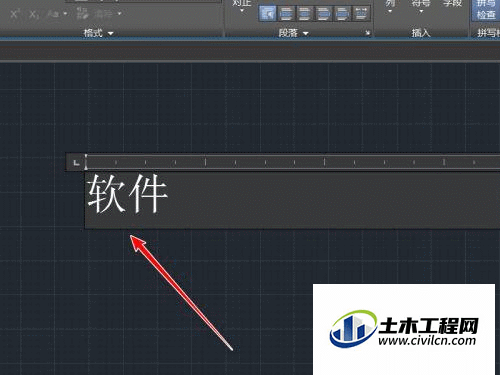Click the indent marker on the ruler
The image size is (500, 375).
pyautogui.click(x=86, y=162)
